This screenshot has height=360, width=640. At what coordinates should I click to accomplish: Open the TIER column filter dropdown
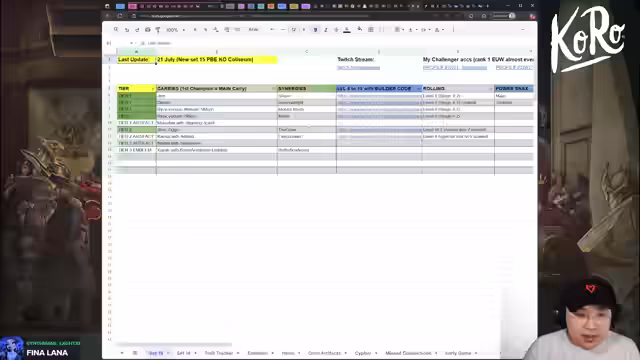(153, 89)
